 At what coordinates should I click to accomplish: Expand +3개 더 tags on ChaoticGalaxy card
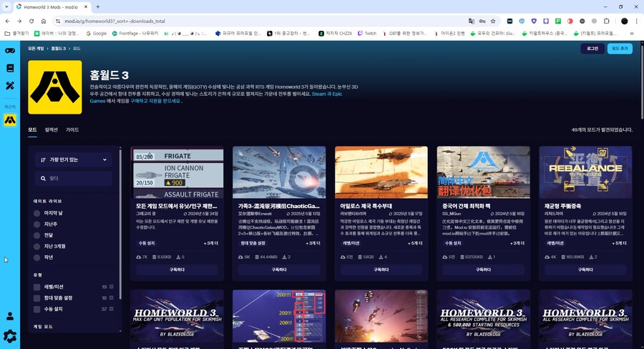pos(313,243)
